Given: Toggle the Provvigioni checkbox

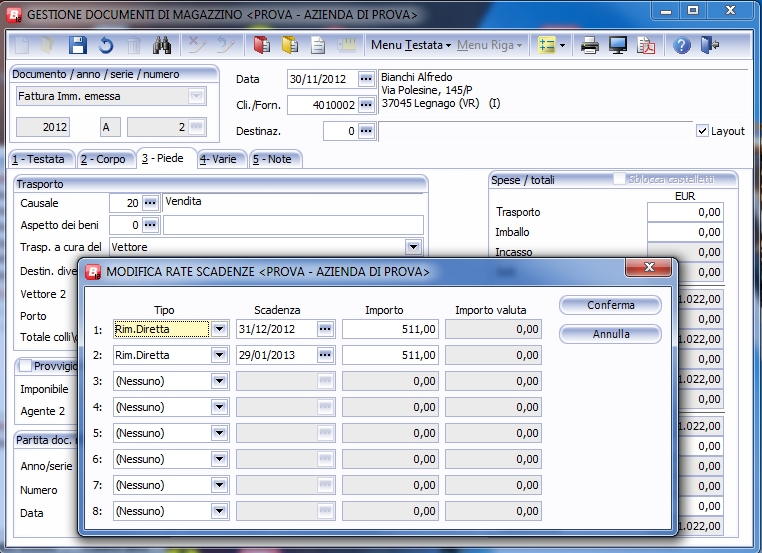Looking at the screenshot, I should click(x=26, y=367).
